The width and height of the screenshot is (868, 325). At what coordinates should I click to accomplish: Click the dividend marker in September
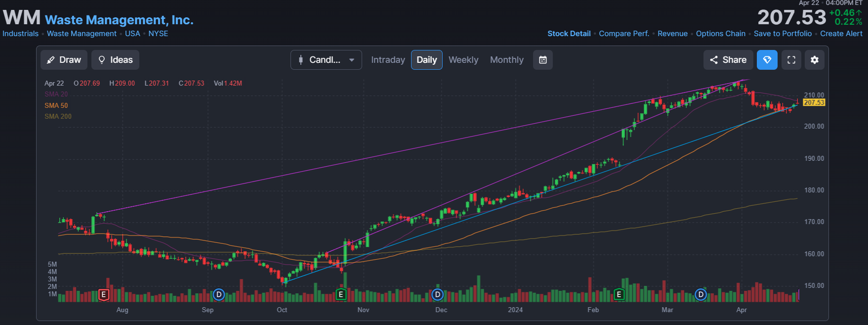219,295
